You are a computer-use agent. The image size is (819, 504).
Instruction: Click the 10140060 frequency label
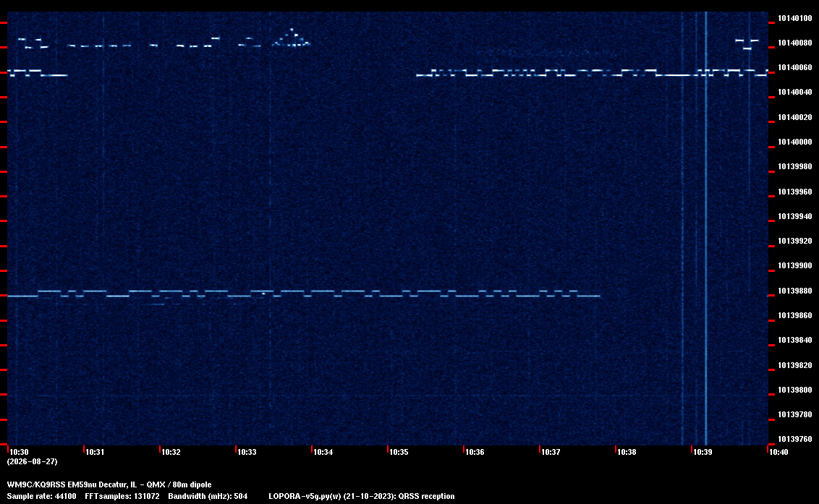tap(795, 67)
